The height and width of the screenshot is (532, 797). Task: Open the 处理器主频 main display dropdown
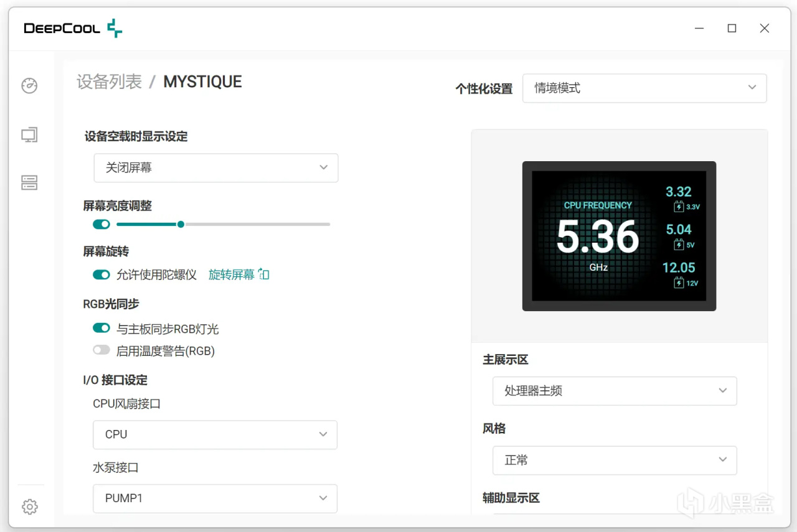click(615, 391)
